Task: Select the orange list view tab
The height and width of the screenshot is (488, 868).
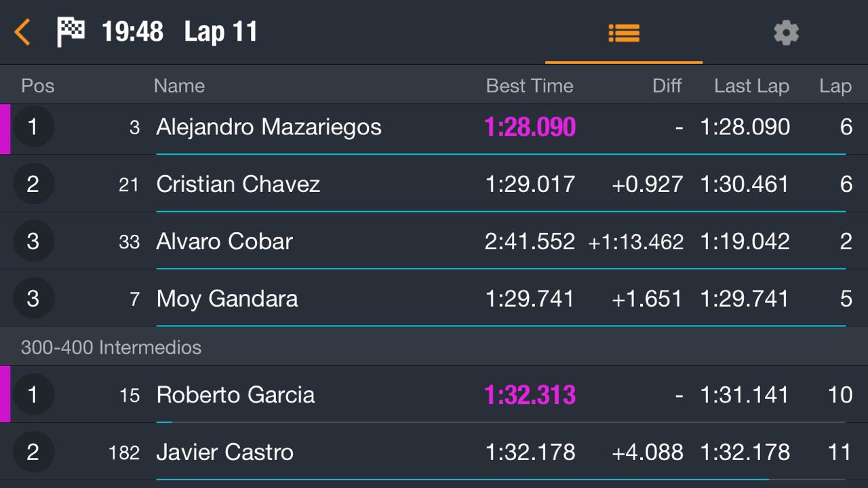Action: tap(624, 33)
